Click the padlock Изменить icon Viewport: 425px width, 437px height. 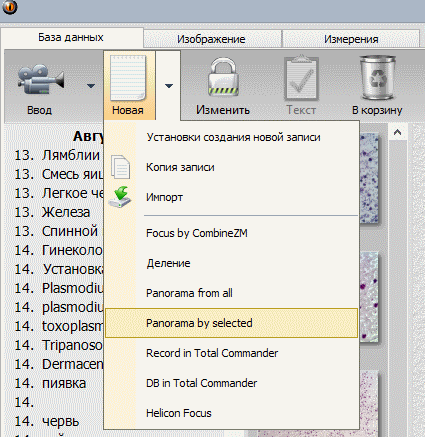pyautogui.click(x=223, y=77)
